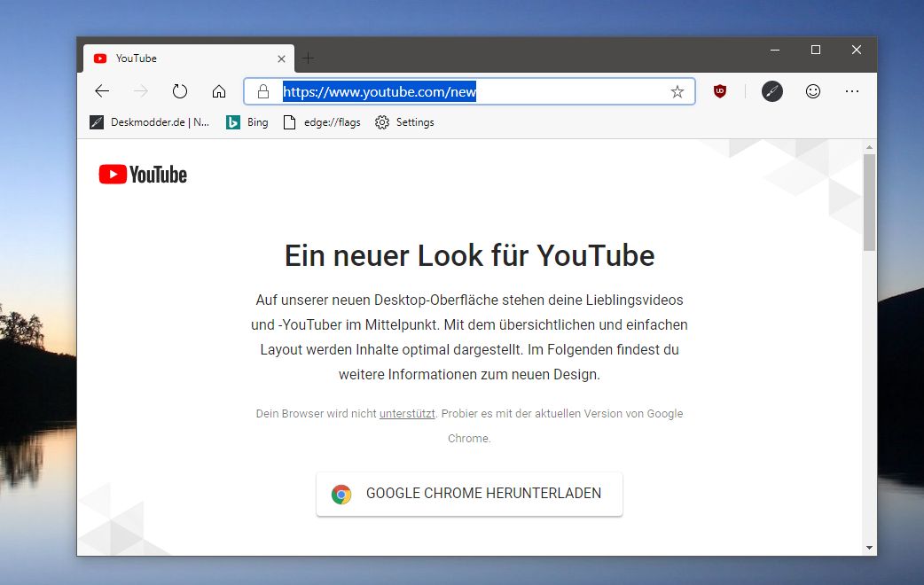Close the browser window

click(x=857, y=50)
